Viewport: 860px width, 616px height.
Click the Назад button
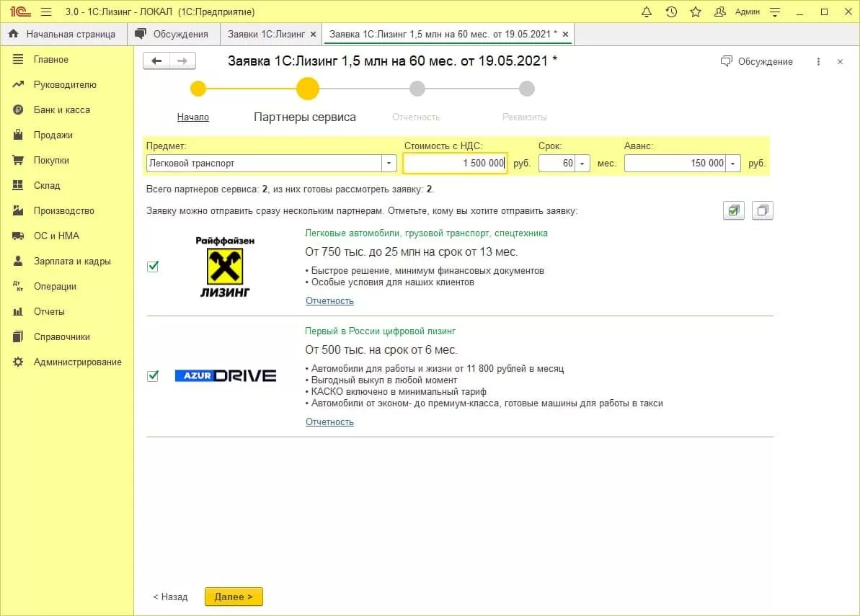coord(170,597)
